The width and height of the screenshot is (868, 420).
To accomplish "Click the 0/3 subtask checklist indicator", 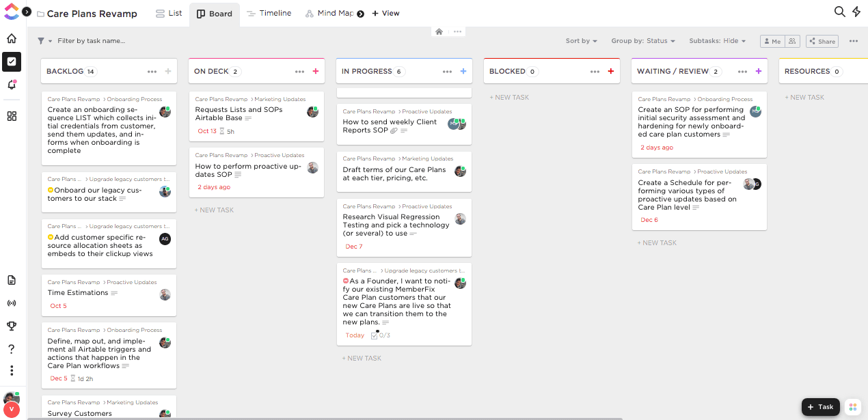I will 380,335.
